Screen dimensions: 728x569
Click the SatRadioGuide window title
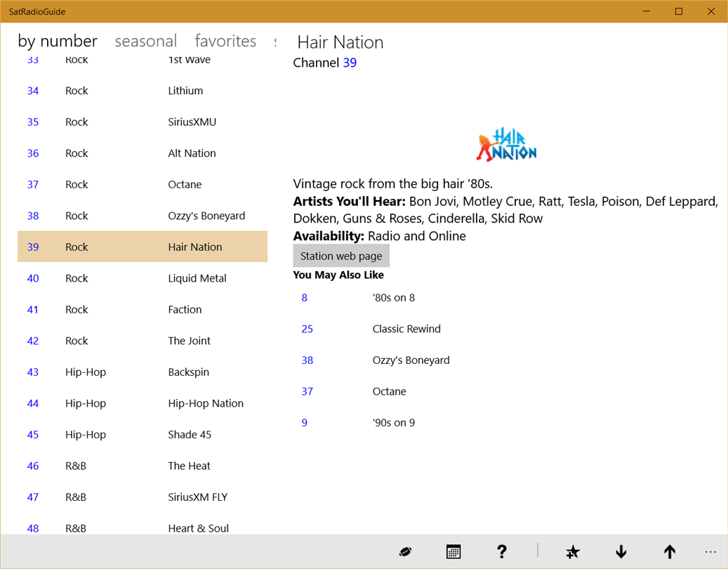coord(37,12)
